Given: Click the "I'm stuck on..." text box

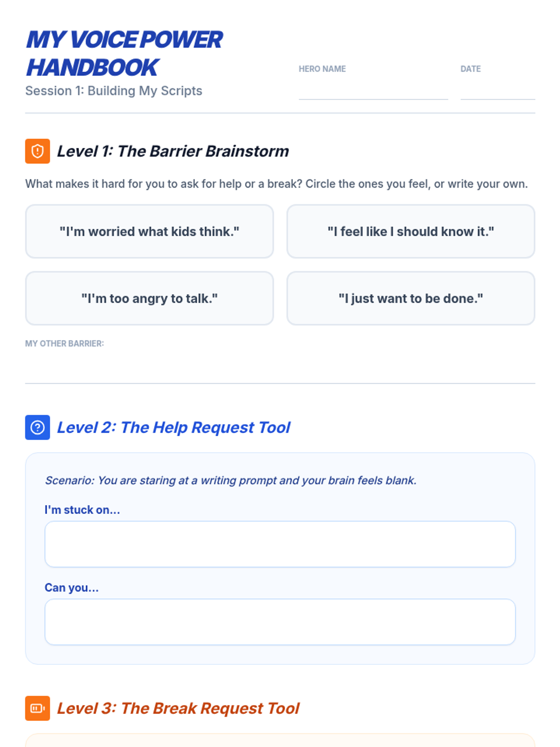Looking at the screenshot, I should [x=280, y=544].
